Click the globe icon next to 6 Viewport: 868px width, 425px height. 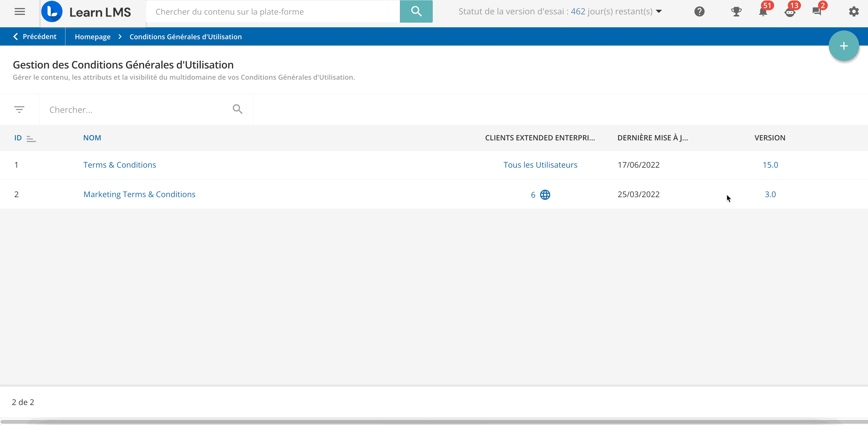545,195
